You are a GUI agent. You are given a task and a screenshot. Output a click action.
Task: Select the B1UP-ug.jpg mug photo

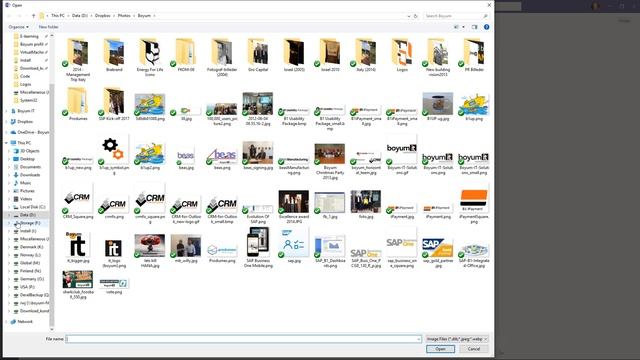coord(438,106)
